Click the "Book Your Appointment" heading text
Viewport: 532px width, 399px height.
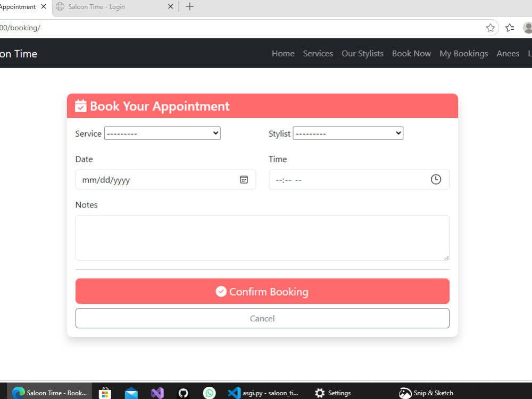coord(160,106)
